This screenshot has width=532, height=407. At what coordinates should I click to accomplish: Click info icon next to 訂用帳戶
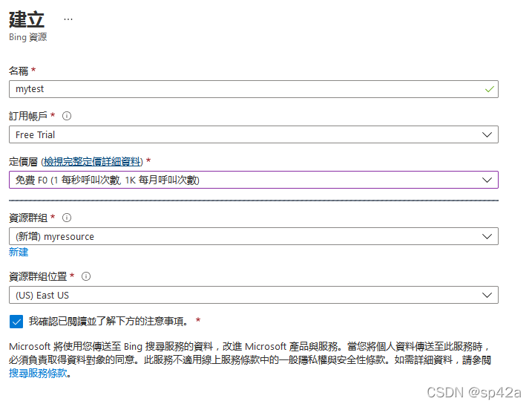click(x=67, y=116)
